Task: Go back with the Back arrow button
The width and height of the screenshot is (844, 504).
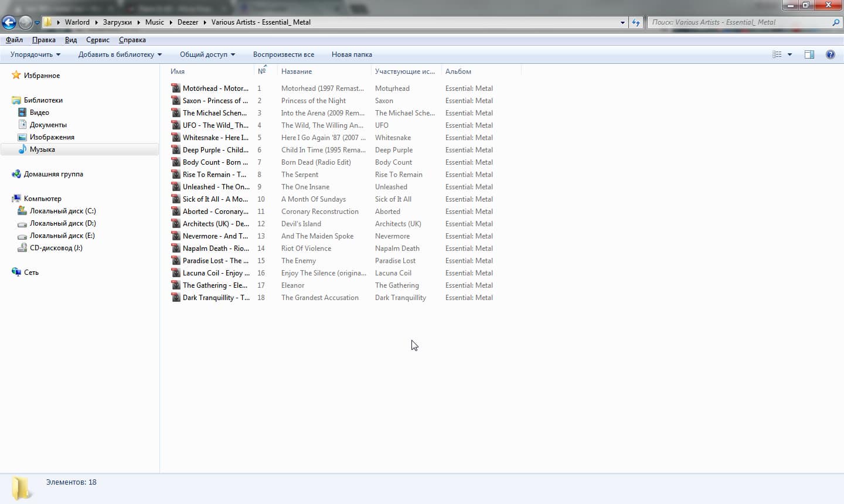Action: pos(9,22)
